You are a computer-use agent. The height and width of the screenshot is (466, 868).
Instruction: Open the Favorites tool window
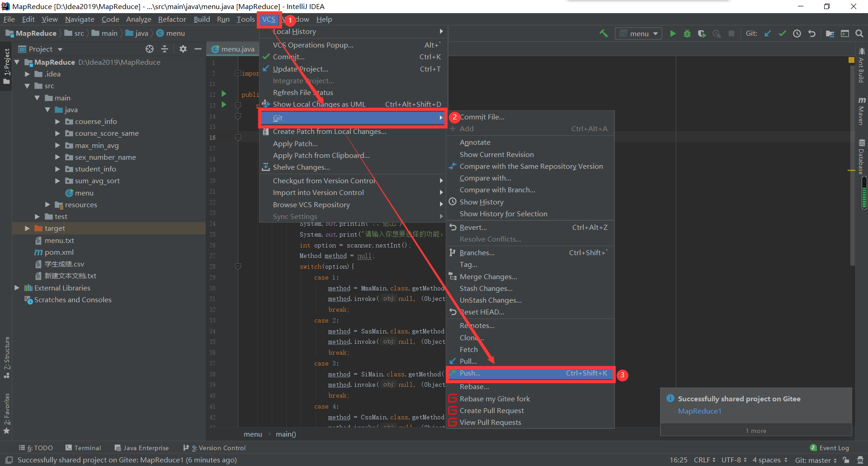click(x=7, y=414)
